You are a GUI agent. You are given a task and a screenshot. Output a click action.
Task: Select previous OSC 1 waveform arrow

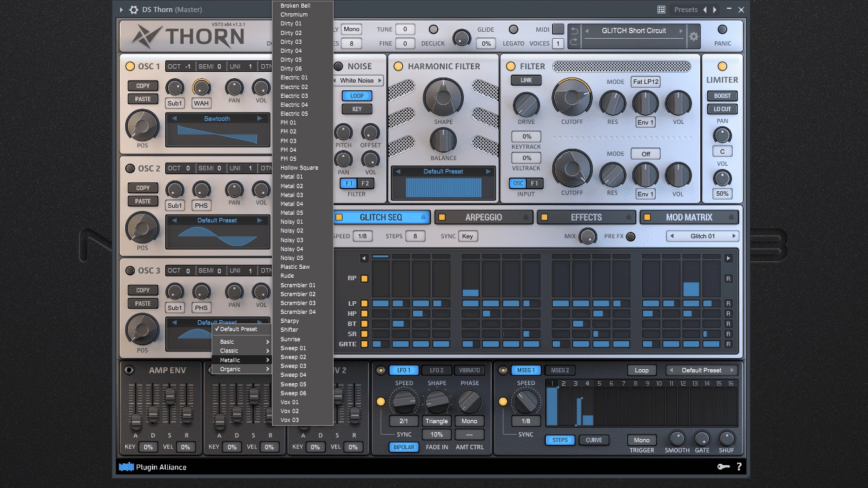174,119
